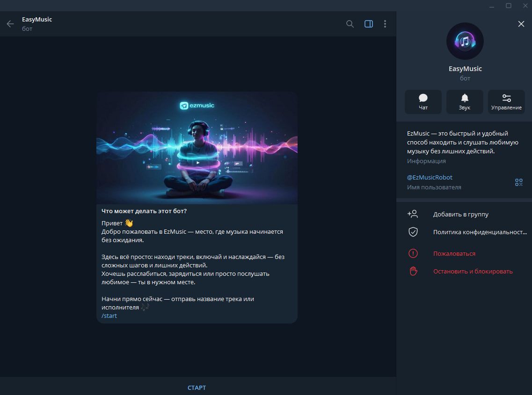Click the 'Что может делать этот бот?' heading
The width and height of the screenshot is (532, 395).
coord(144,211)
